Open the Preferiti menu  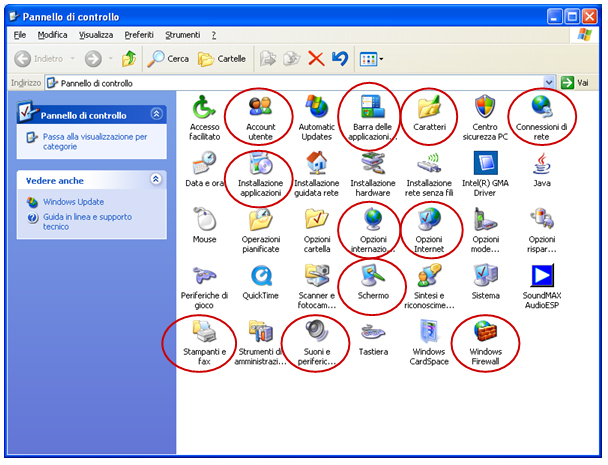(x=139, y=35)
